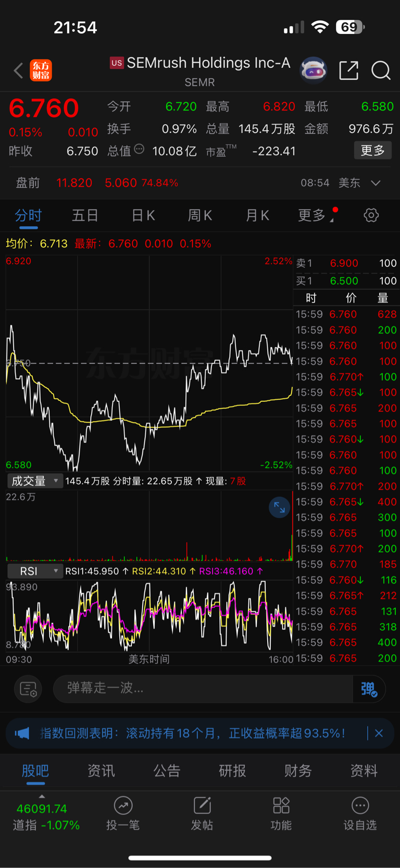Open the RSI indicator dropdown
This screenshot has height=868, width=400.
[35, 571]
